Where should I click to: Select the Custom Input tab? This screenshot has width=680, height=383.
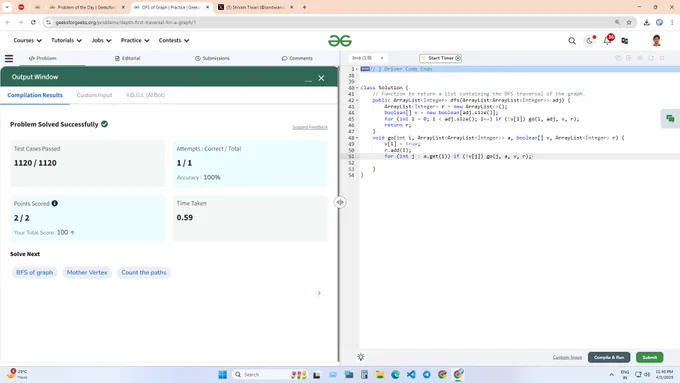click(94, 95)
